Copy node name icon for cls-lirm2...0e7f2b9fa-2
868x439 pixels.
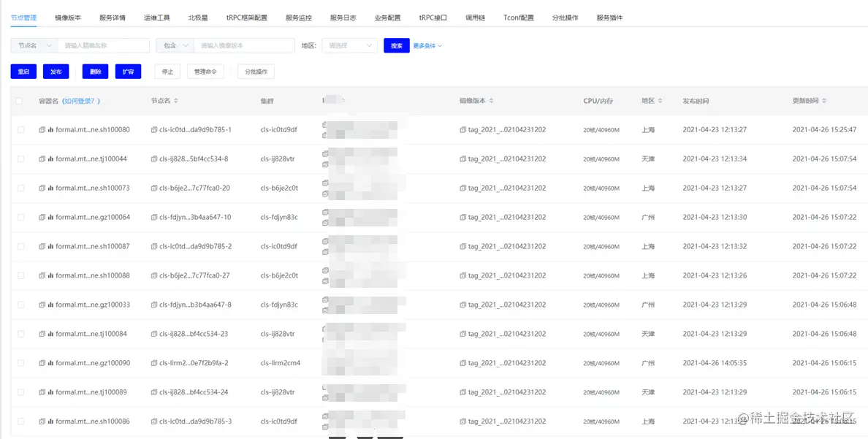154,363
